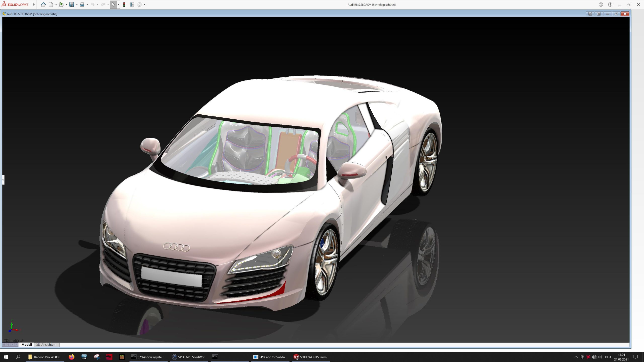Click the Rebuild traffic light icon

pyautogui.click(x=124, y=5)
